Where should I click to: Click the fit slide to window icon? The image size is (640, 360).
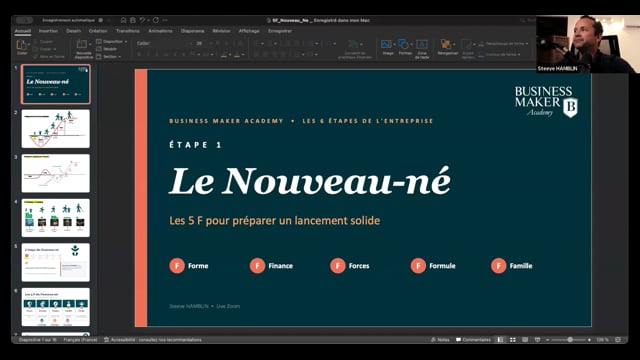618,340
